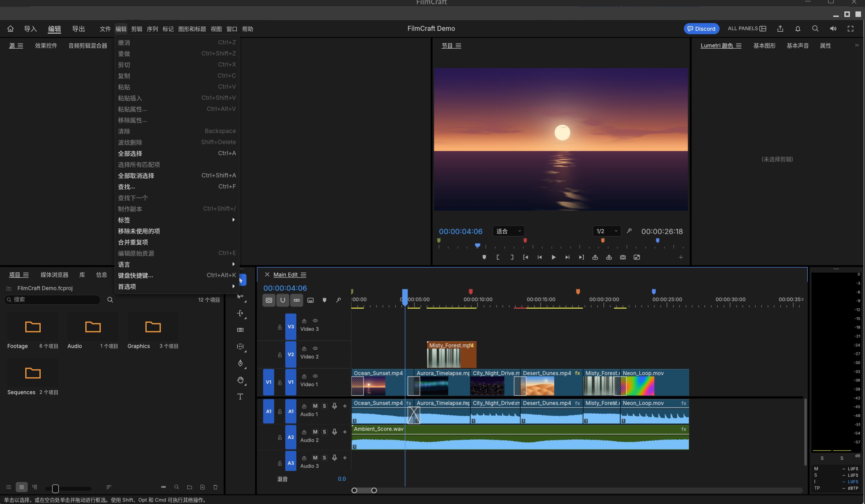Switch Project panel to list view

9,487
